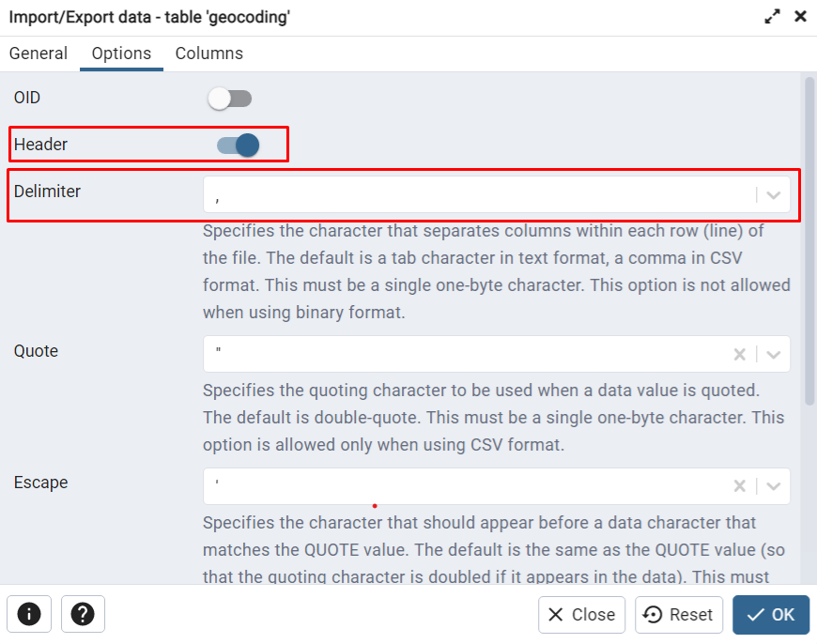Select the Options tab
Viewport: 817px width, 644px height.
pos(121,54)
